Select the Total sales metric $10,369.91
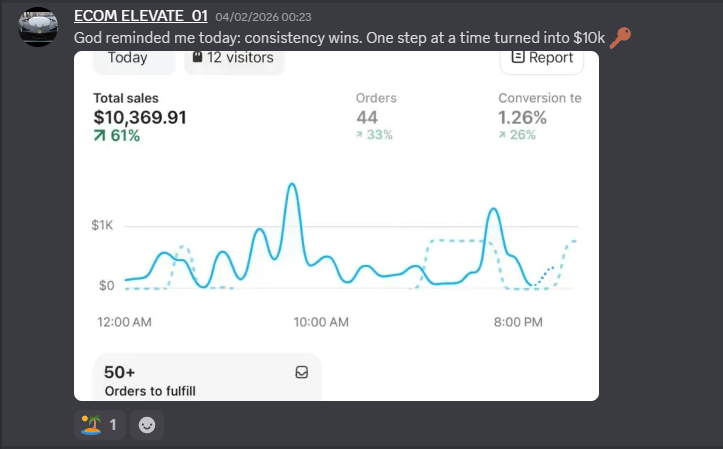The height and width of the screenshot is (449, 723). click(x=139, y=117)
